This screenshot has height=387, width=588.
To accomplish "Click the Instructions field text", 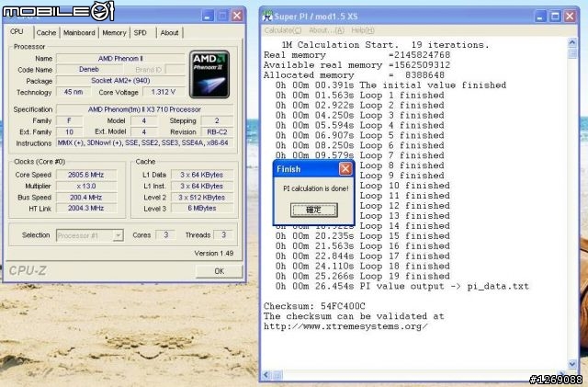I will (144, 143).
